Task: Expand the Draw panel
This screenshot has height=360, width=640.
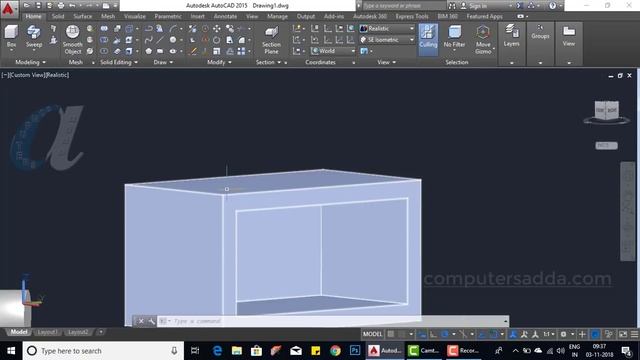Action: (163, 62)
